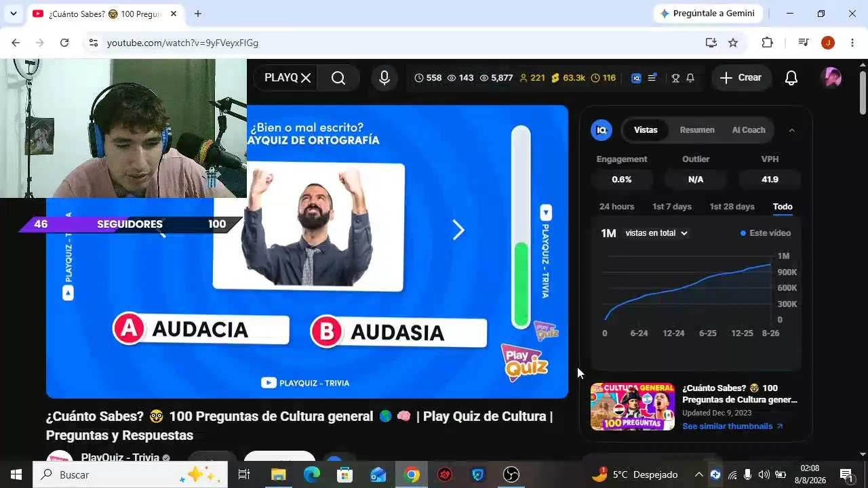Click the Engagement value 0.6%
This screenshot has width=868, height=488.
click(x=622, y=180)
